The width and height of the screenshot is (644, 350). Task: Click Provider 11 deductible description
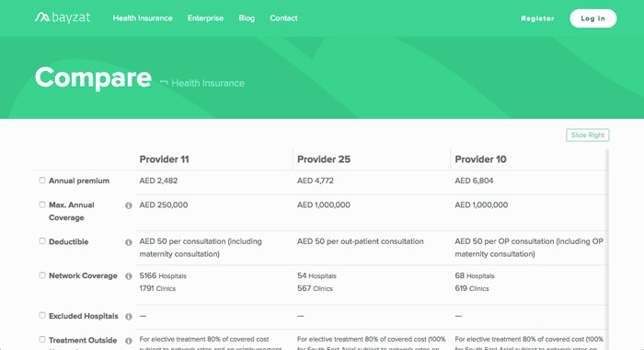click(x=201, y=248)
